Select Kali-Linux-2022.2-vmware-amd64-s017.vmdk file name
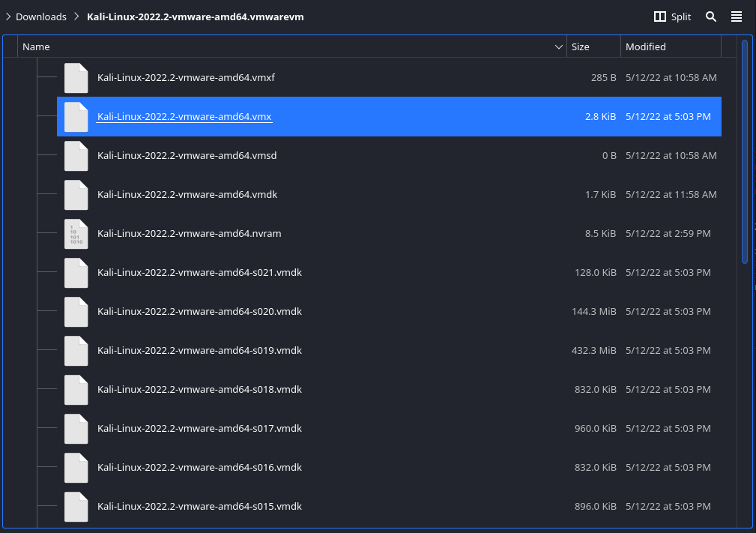 (x=199, y=429)
